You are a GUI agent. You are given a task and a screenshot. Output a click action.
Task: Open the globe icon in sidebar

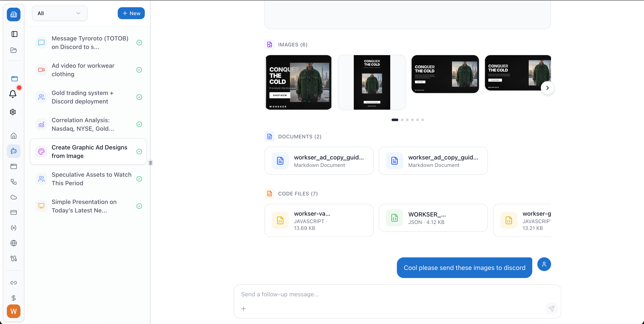[x=13, y=243]
